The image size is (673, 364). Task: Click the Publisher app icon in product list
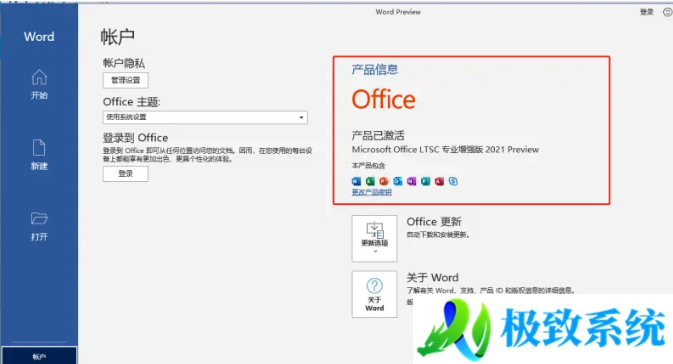(x=425, y=182)
